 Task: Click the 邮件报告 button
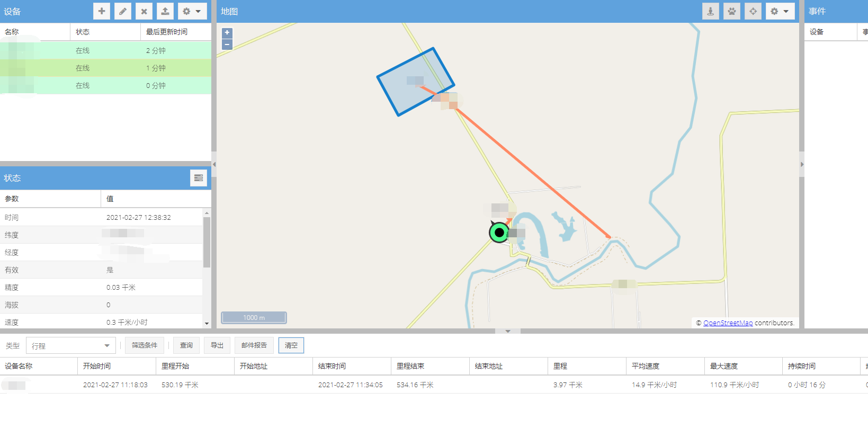(254, 345)
